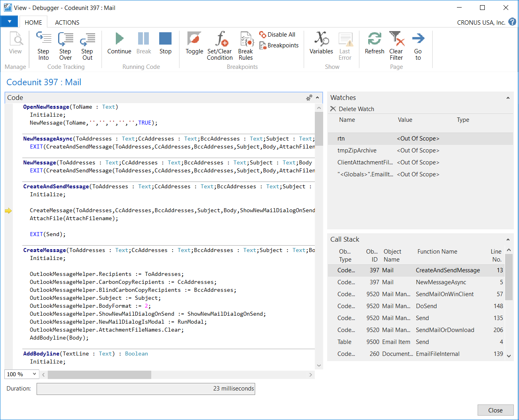Click the Close button
519x420 pixels.
tap(495, 410)
